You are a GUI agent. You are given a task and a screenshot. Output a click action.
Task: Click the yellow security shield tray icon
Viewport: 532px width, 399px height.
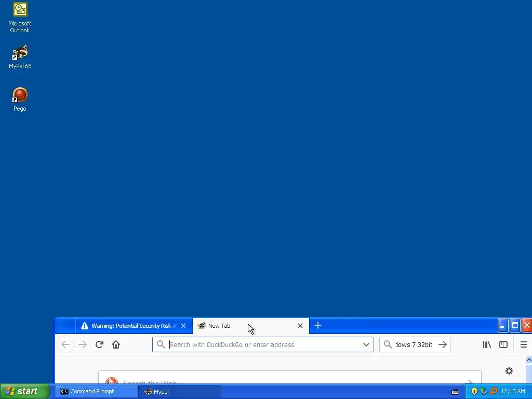pos(474,392)
